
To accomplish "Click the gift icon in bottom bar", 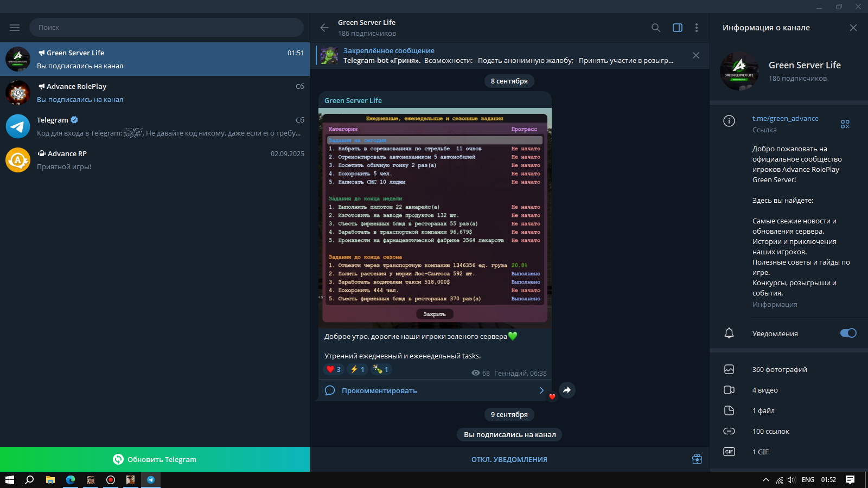I will tap(697, 459).
